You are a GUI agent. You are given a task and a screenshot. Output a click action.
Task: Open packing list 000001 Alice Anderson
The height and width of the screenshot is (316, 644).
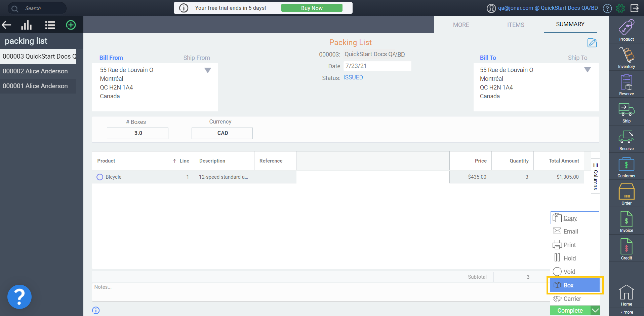[38, 86]
